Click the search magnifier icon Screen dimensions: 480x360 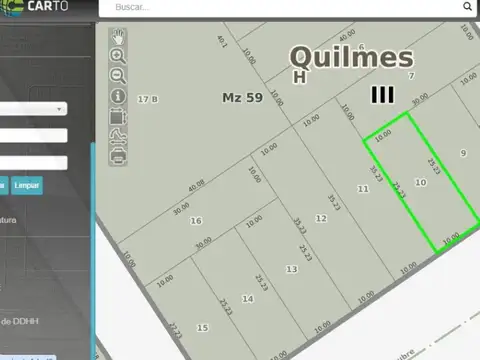[x=467, y=6]
